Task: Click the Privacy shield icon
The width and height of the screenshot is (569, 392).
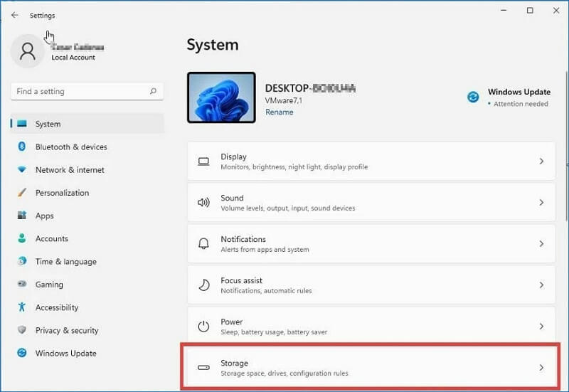Action: pos(22,329)
